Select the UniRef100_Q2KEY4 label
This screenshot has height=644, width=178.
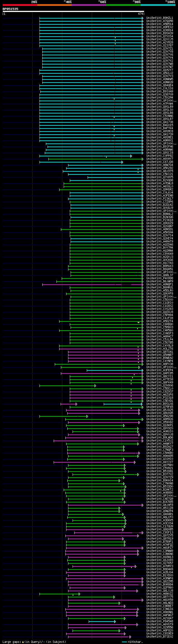point(160,238)
